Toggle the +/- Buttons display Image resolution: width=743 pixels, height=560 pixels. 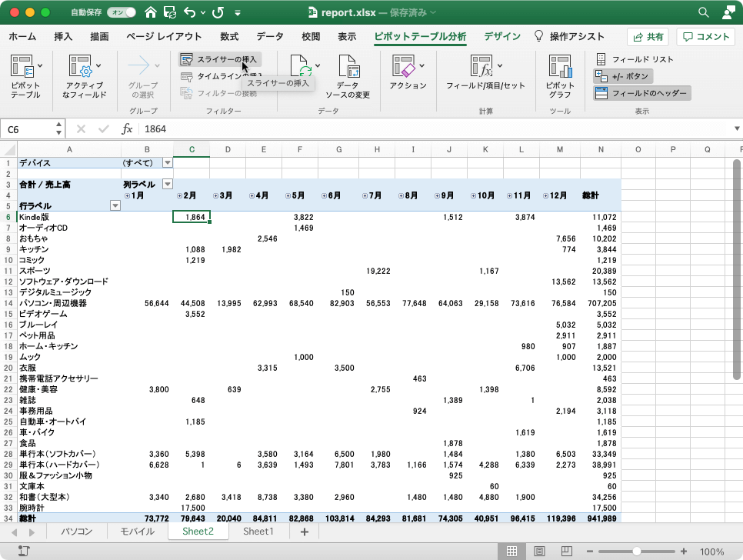pos(623,76)
